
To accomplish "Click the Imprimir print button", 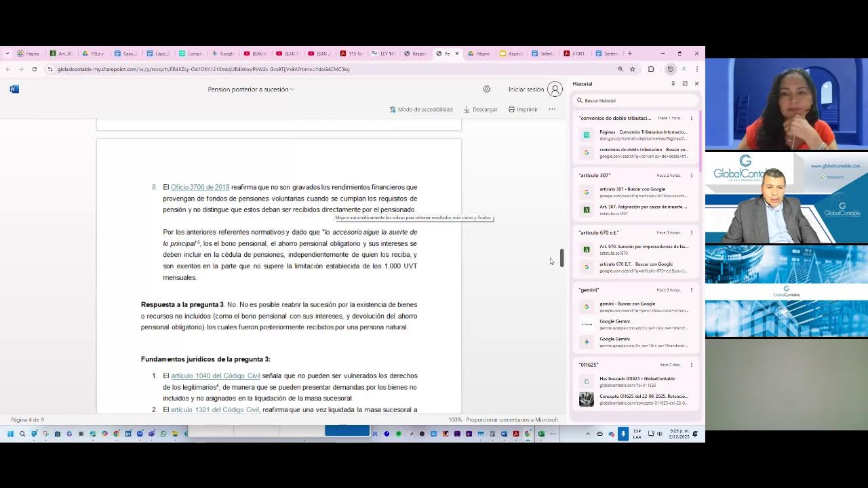I will 523,109.
